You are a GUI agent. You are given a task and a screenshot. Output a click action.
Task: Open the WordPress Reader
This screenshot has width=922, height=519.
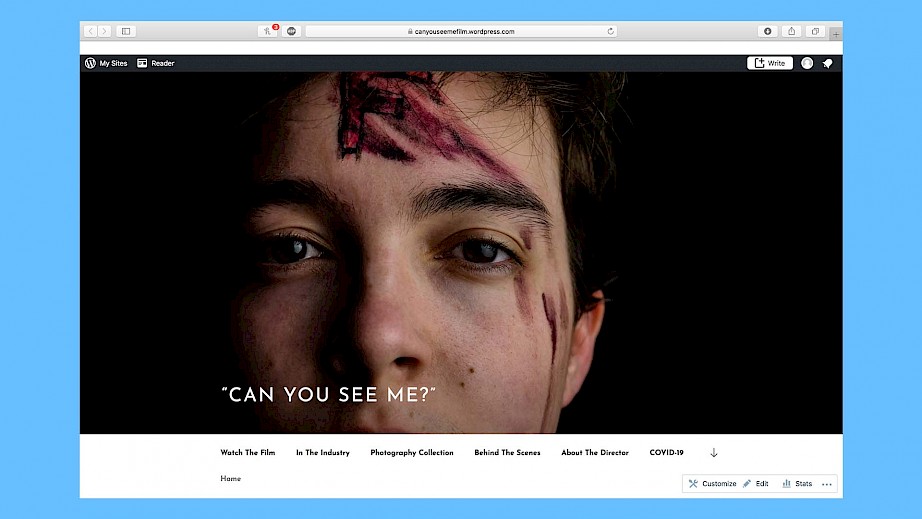tap(155, 63)
